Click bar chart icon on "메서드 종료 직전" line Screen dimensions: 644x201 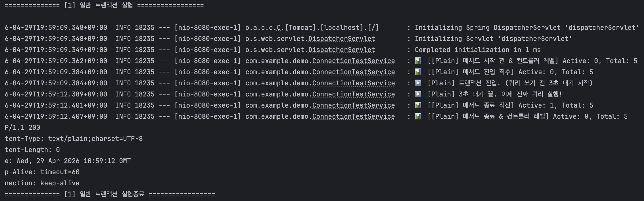pyautogui.click(x=418, y=105)
